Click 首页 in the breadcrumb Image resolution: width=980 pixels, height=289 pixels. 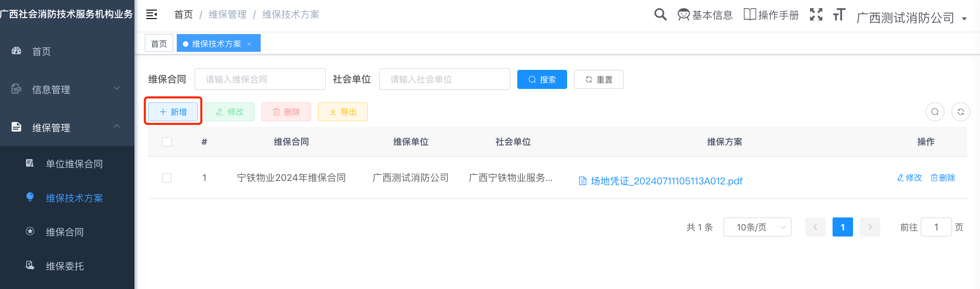click(183, 14)
